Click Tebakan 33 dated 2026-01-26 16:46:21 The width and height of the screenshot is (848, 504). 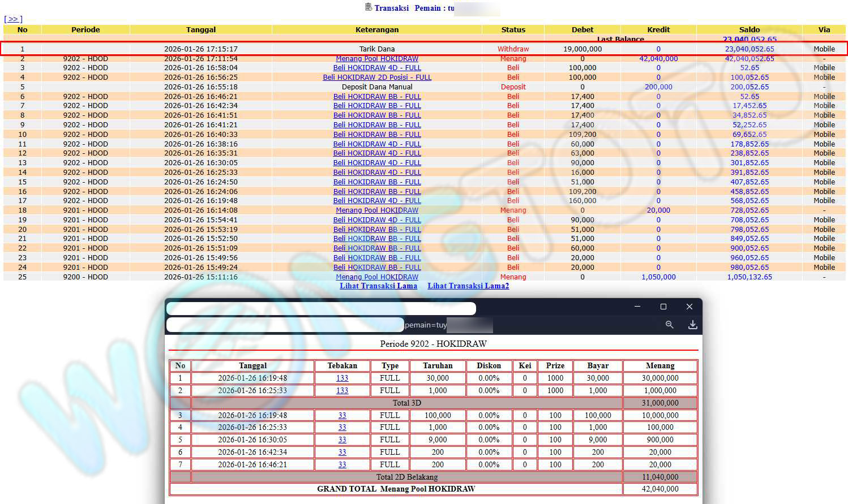tap(342, 465)
